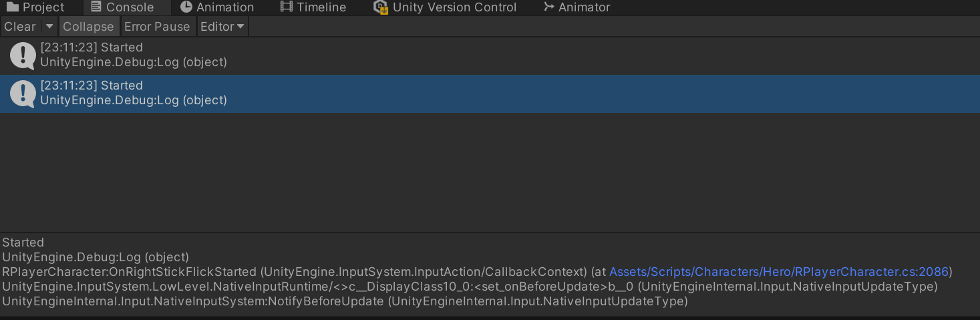Open the Animator tab
The image size is (980, 320).
coord(584,7)
